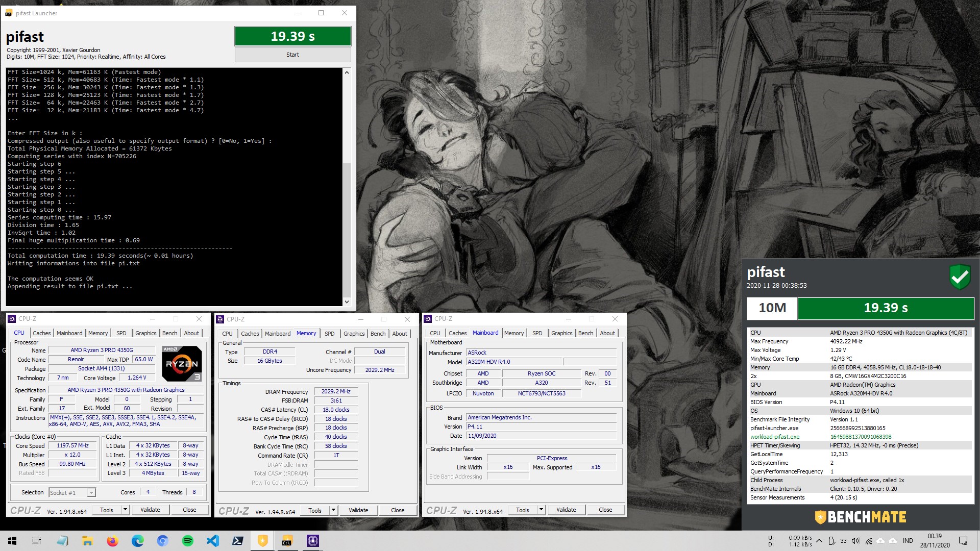Click the Start button in pifast Launcher
The height and width of the screenshot is (551, 980).
pyautogui.click(x=293, y=55)
